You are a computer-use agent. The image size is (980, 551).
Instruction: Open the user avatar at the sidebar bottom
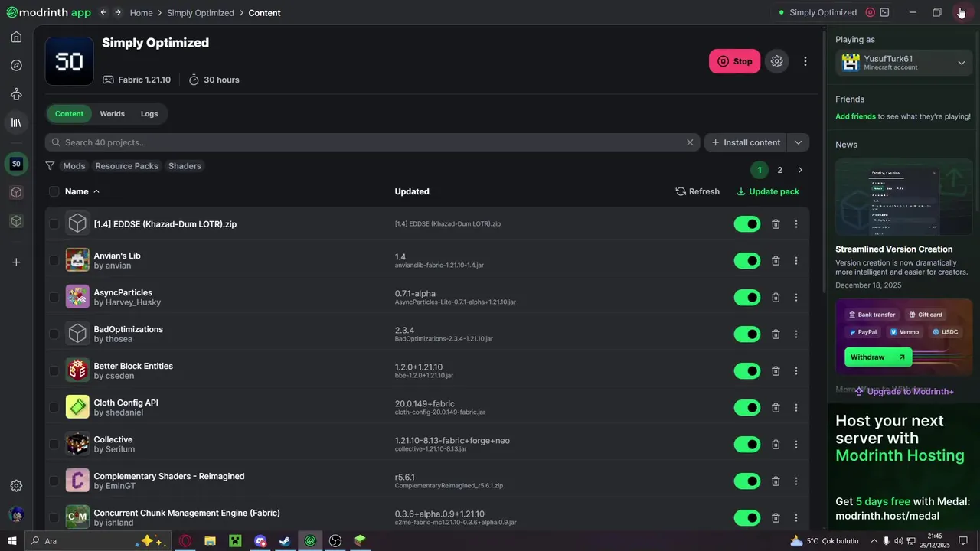(16, 514)
